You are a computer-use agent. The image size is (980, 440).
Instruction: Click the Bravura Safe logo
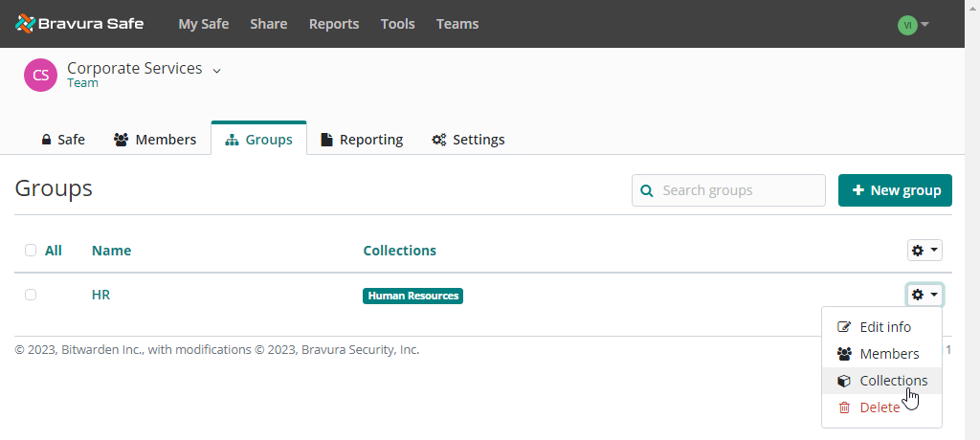[79, 24]
